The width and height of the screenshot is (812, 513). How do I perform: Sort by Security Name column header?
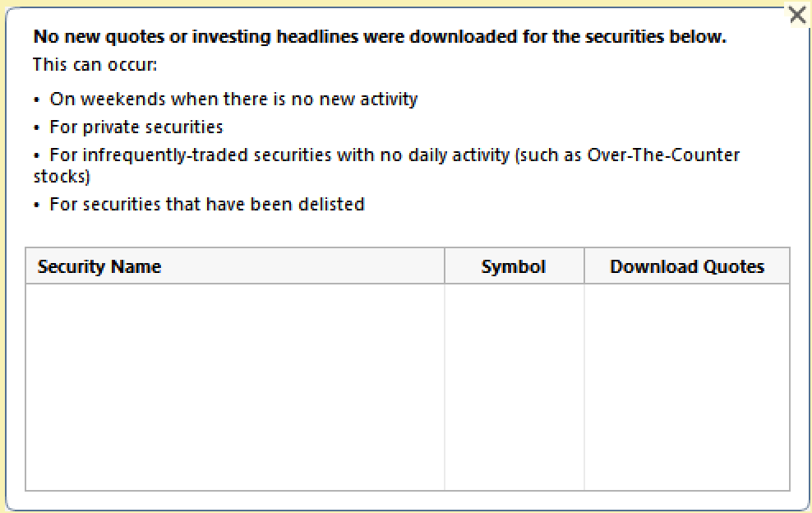[x=234, y=266]
